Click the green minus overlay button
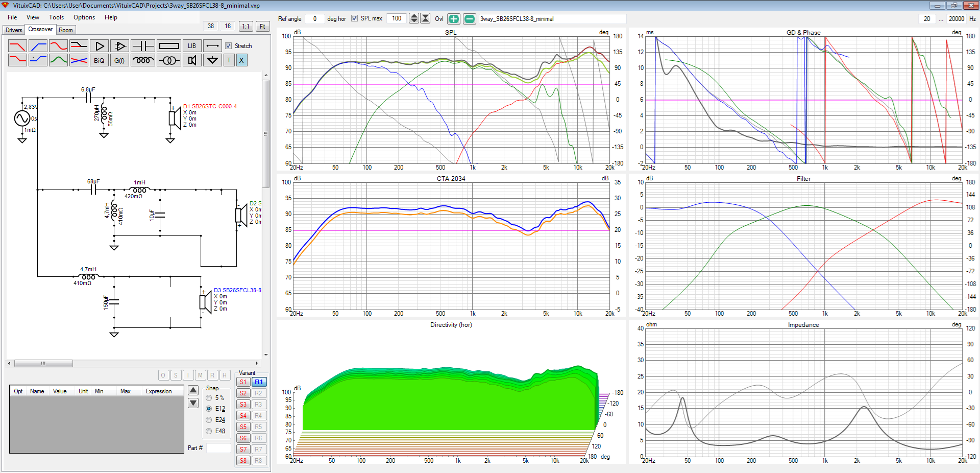This screenshot has width=980, height=473. 470,19
